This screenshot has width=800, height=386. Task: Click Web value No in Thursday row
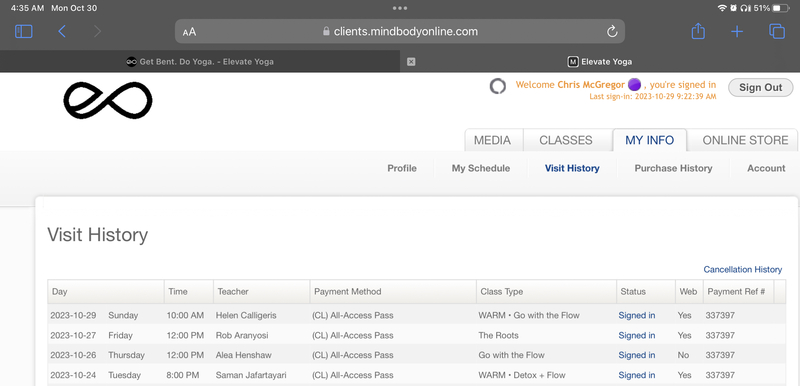click(x=683, y=355)
